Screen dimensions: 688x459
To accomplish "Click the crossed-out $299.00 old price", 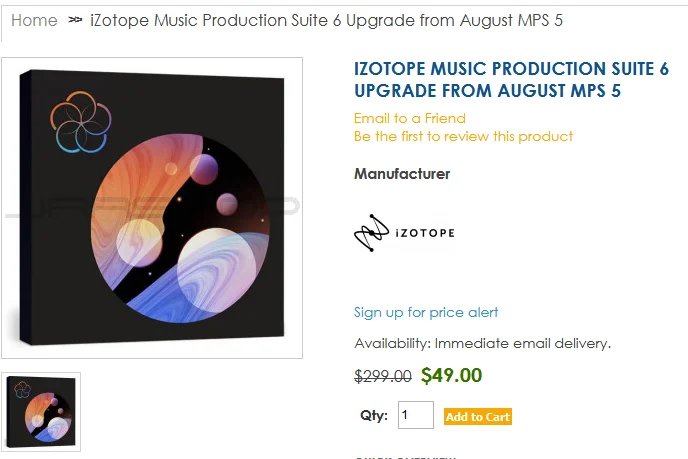I will [383, 376].
